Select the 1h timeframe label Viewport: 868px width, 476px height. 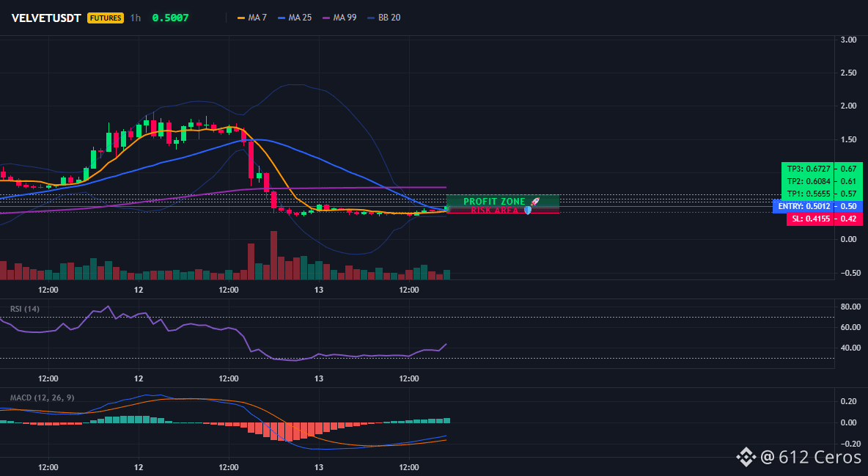(x=136, y=18)
